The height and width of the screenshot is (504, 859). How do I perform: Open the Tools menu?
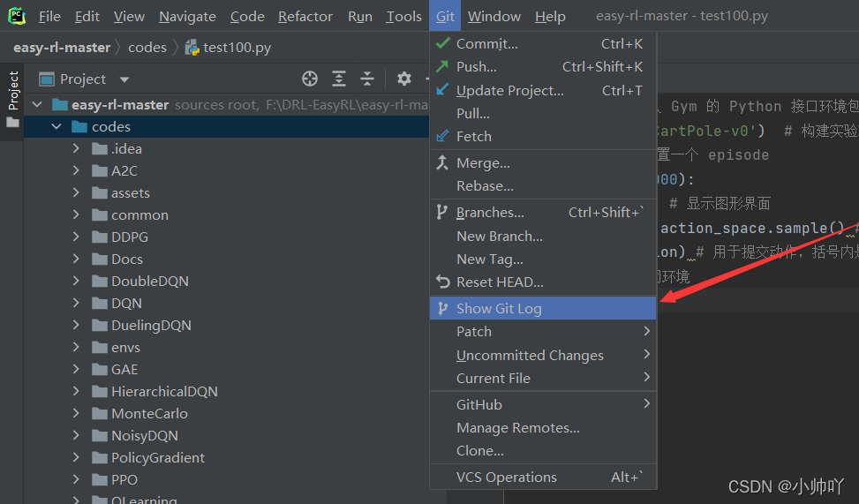point(403,17)
